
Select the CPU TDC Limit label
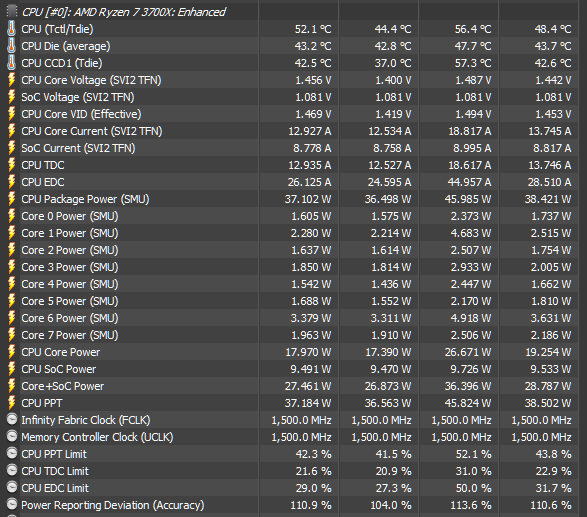55,471
